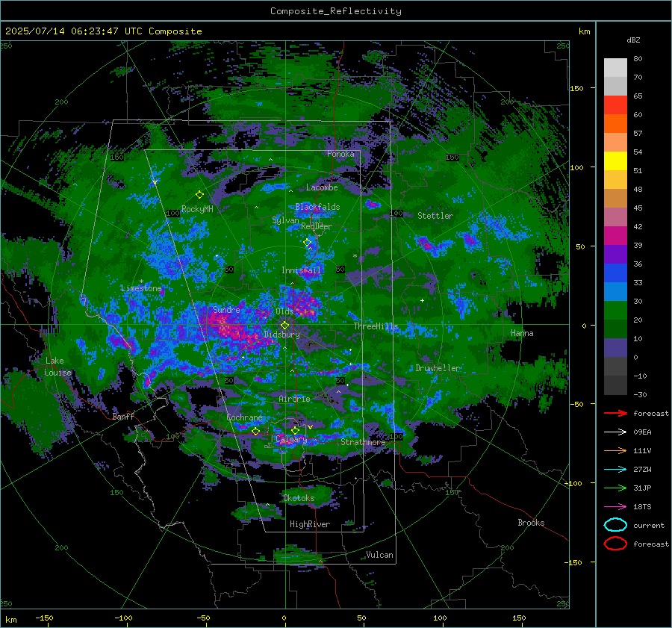Click the light blue 33–30 dBZ swatch
The height and width of the screenshot is (628, 672).
[615, 292]
